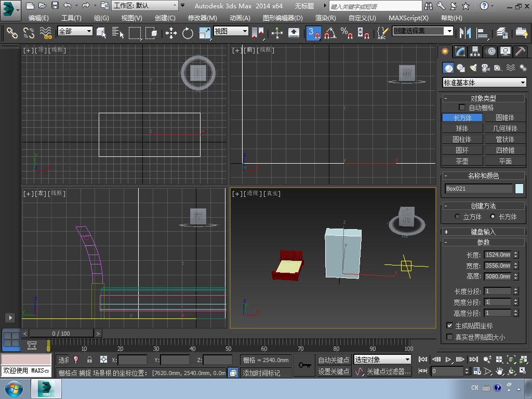Click the Windows Start button
532x399 pixels.
(14, 389)
